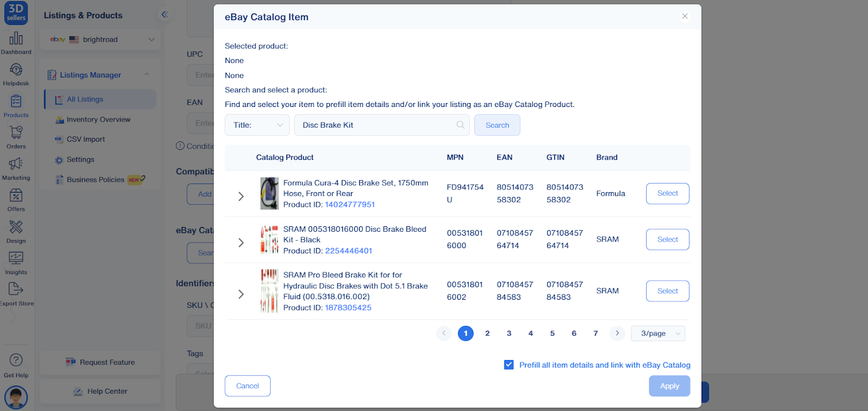868x411 pixels.
Task: Open All Listings in the menu
Action: coord(100,99)
